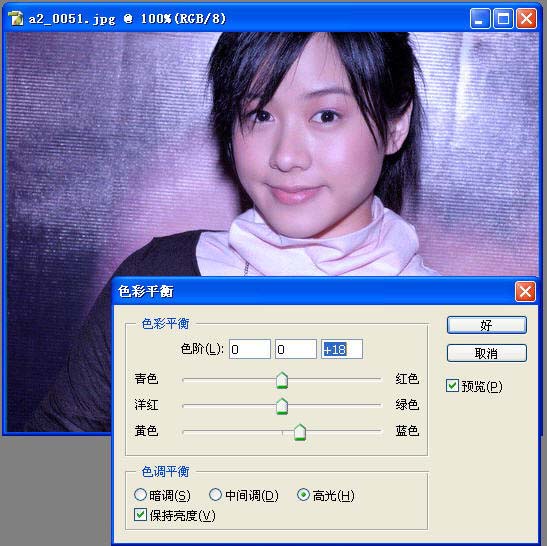This screenshot has height=546, width=547.
Task: Toggle the 预览(P) preview checkbox
Action: click(x=452, y=386)
